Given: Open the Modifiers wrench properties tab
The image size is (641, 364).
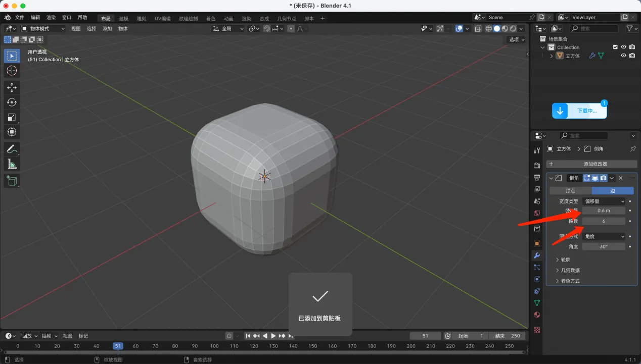Looking at the screenshot, I should tap(537, 255).
